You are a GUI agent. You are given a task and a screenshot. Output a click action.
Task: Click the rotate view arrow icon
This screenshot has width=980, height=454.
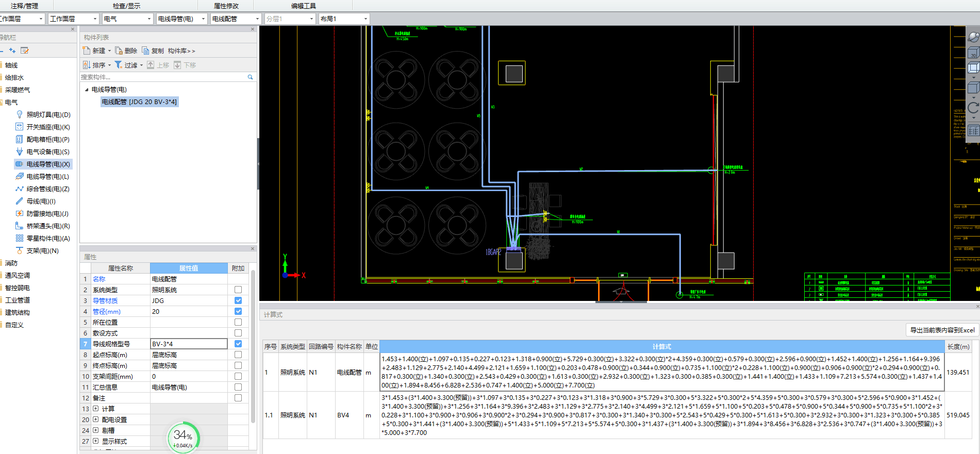(x=973, y=108)
